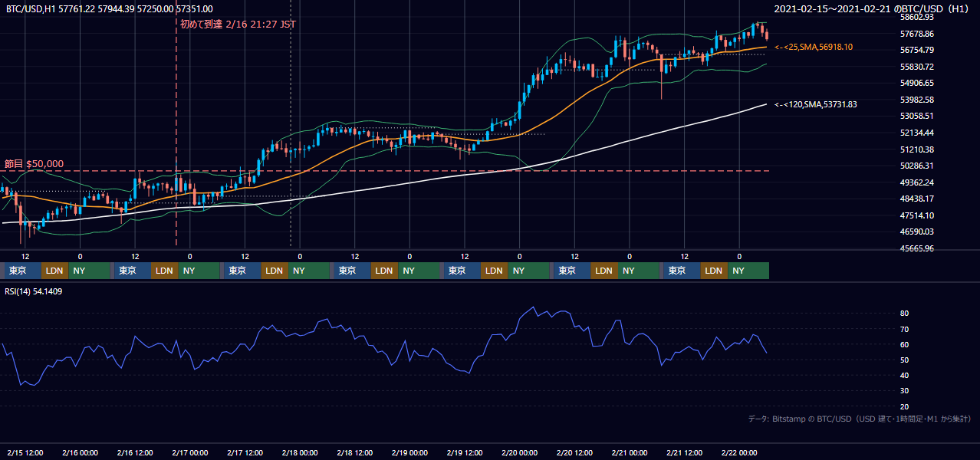Select the 2/20 12:00 date label
Screen dimensions: 980x460
[x=574, y=453]
